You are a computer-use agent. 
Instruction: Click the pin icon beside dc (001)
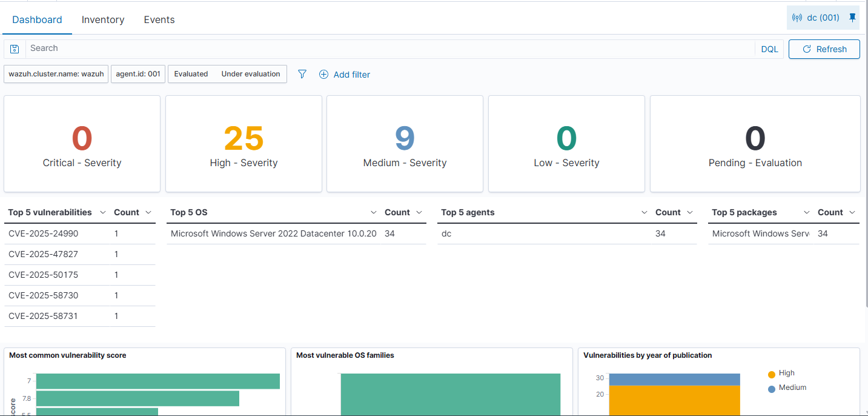click(x=852, y=18)
